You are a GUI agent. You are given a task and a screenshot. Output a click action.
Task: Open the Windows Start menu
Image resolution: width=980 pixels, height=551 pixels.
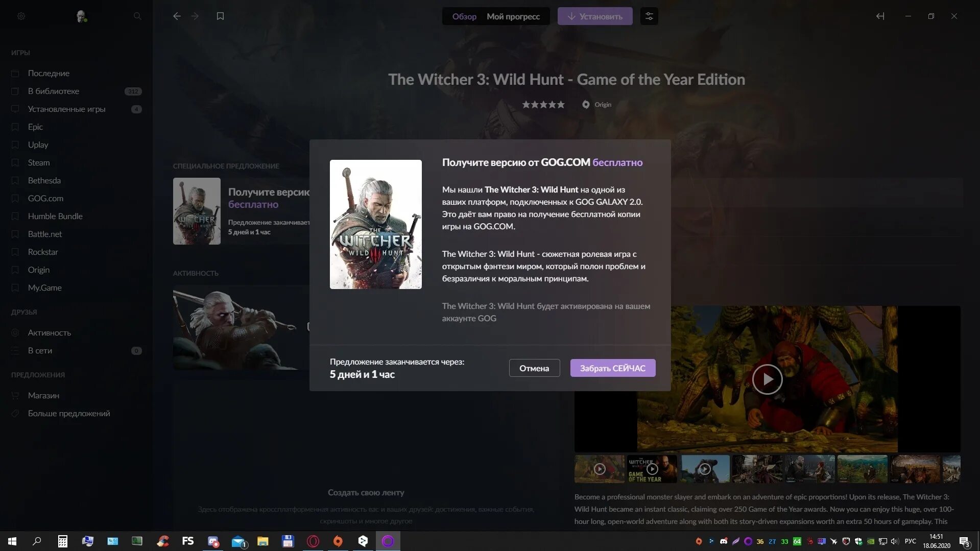point(12,541)
